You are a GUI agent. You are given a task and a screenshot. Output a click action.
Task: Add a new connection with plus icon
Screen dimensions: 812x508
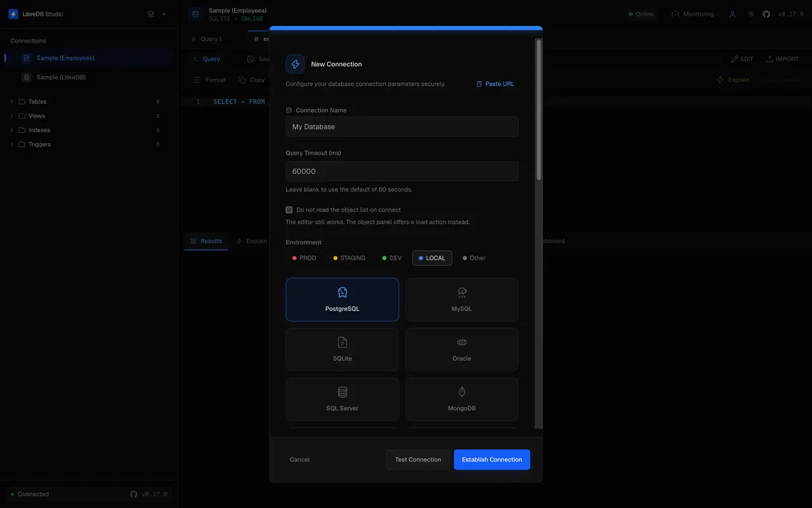[164, 14]
